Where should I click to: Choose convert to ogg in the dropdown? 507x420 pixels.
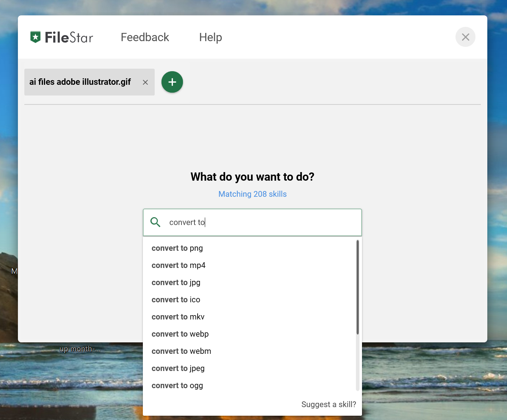click(x=250, y=386)
